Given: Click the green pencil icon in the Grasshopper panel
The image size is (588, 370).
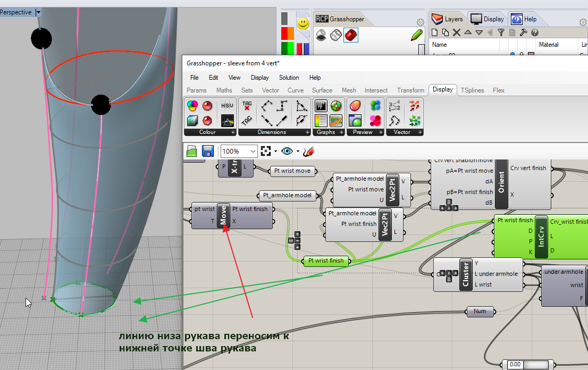Looking at the screenshot, I should tap(416, 36).
